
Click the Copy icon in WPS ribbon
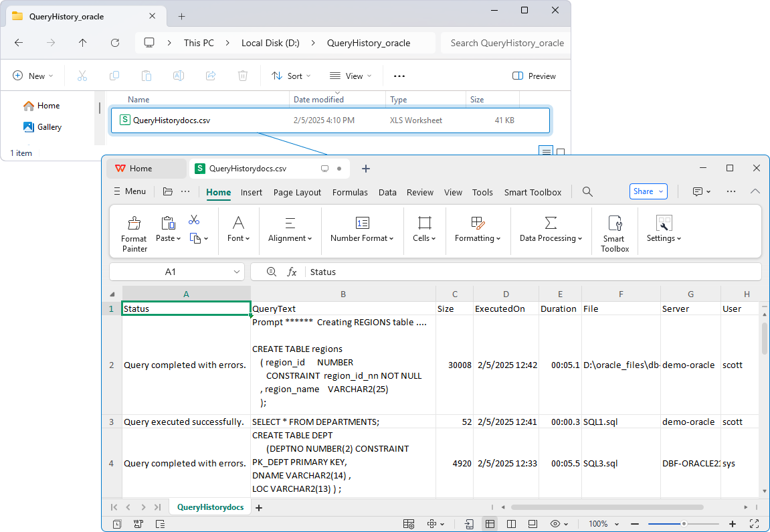point(195,239)
